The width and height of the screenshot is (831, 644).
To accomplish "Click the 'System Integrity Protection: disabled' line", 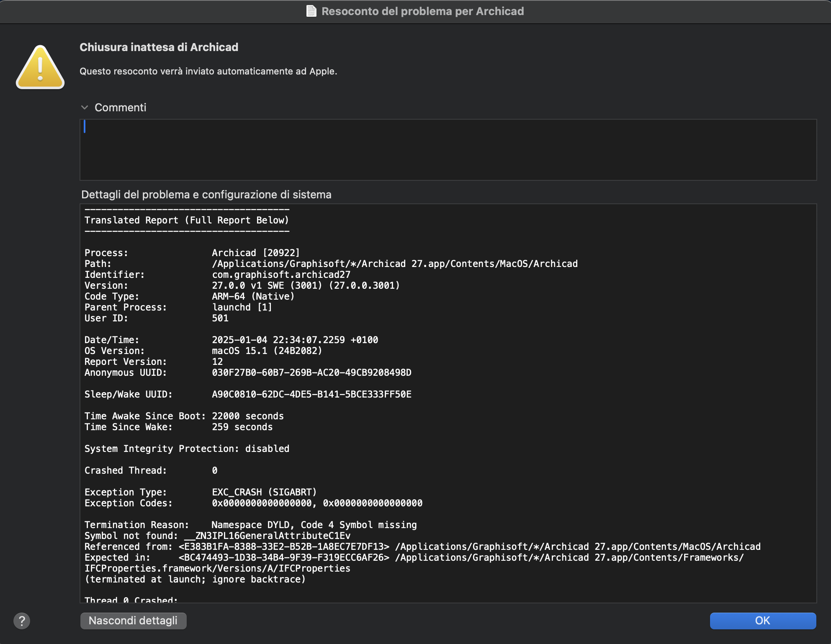I will pyautogui.click(x=187, y=449).
